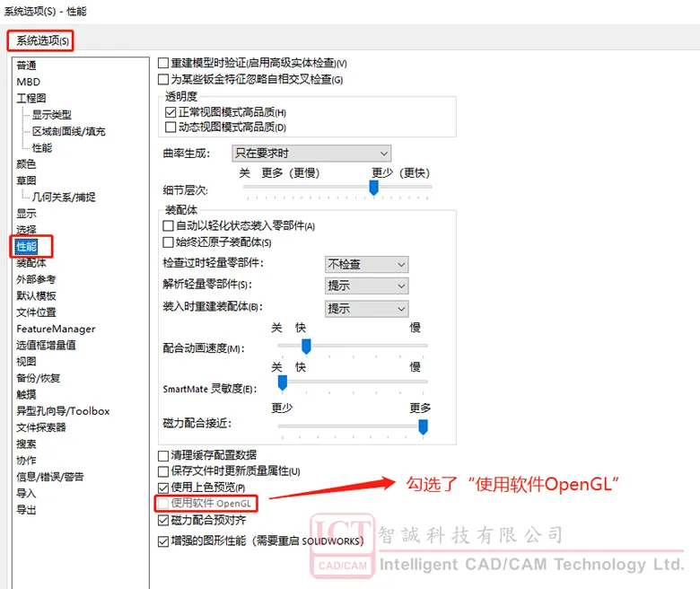This screenshot has width=700, height=589.
Task: Open the 视图 category
Action: [26, 362]
